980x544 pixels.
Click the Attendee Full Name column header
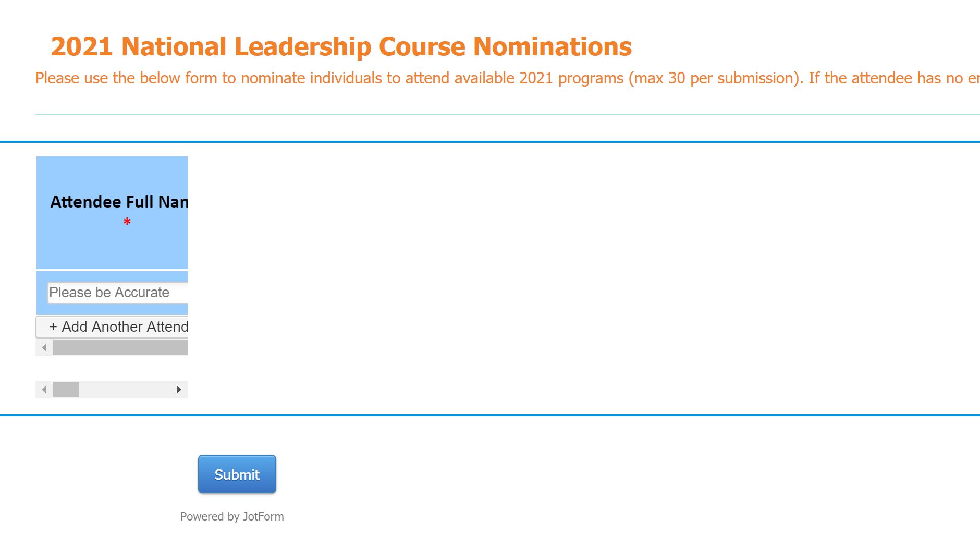(119, 202)
